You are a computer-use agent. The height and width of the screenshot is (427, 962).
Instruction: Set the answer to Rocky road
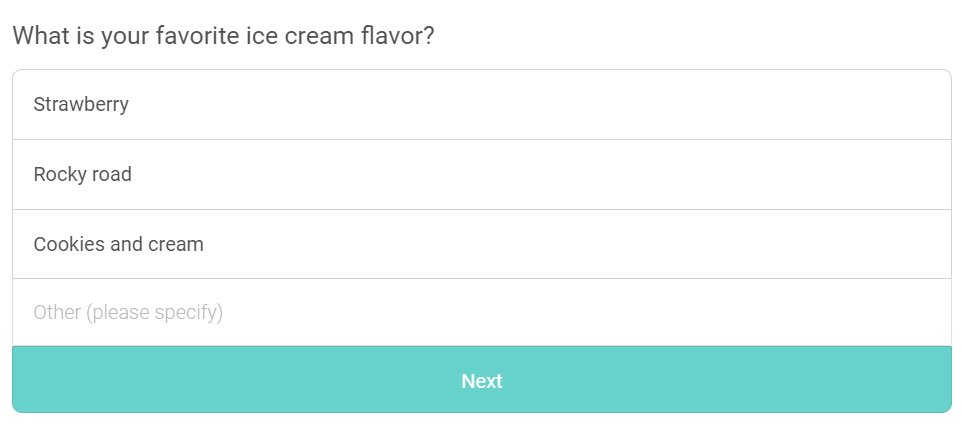(482, 174)
